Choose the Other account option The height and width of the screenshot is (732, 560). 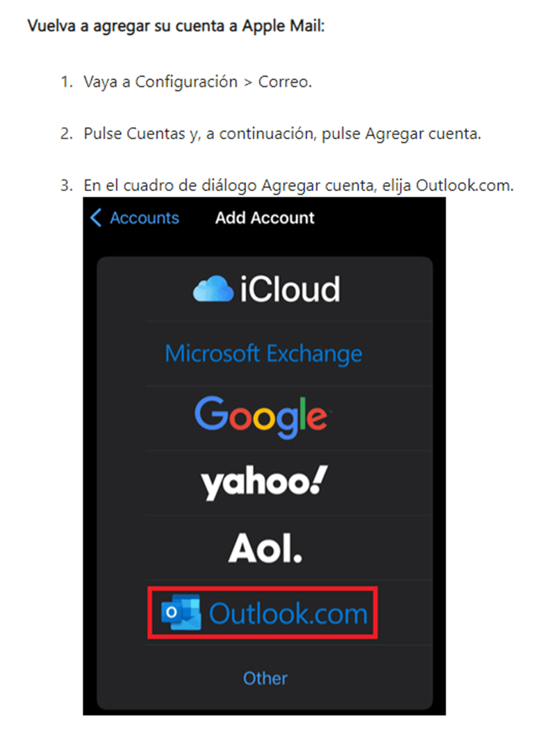[x=265, y=678]
